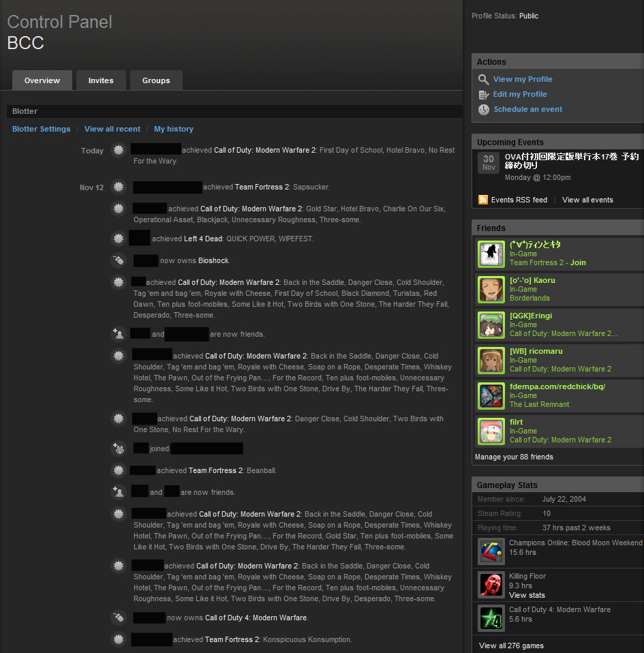Open Events RSS feed link
644x653 pixels.
[519, 200]
